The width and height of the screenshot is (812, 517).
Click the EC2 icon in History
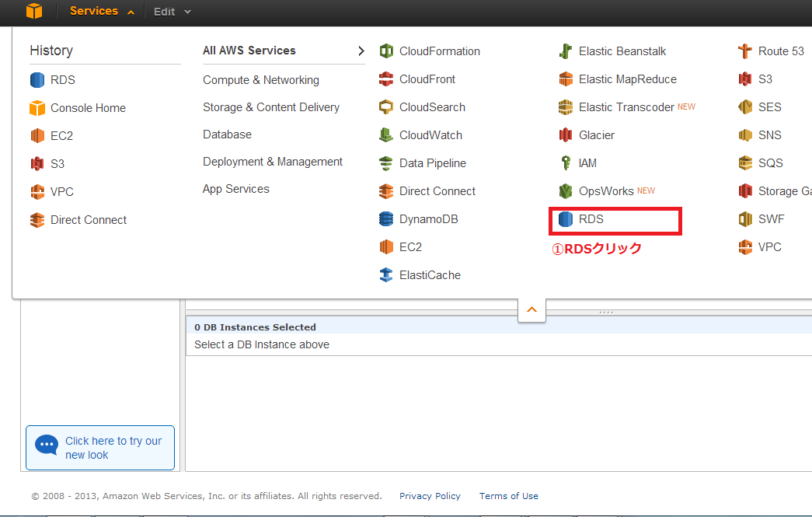click(37, 136)
